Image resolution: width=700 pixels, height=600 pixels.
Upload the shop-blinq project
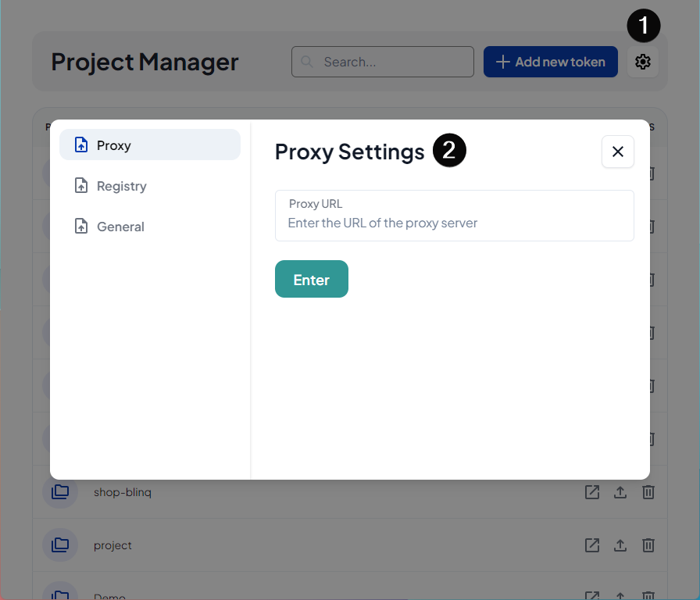click(x=620, y=492)
